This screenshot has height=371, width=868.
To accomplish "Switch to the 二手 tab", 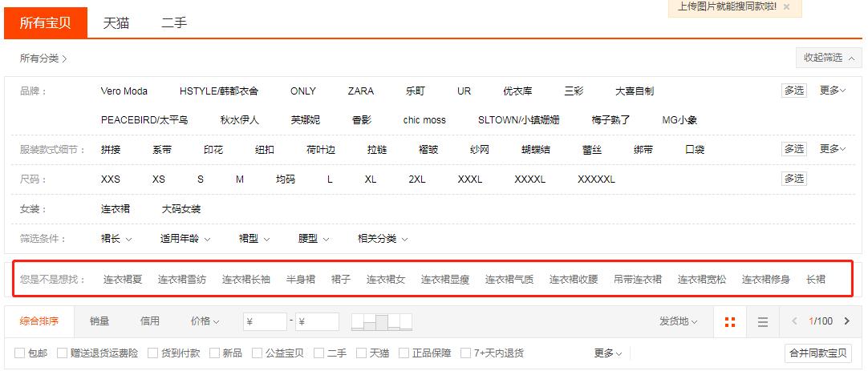I will 174,22.
